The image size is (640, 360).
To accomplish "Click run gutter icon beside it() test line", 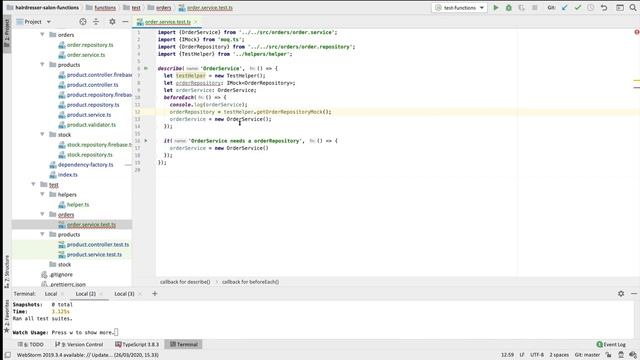I will [x=146, y=140].
